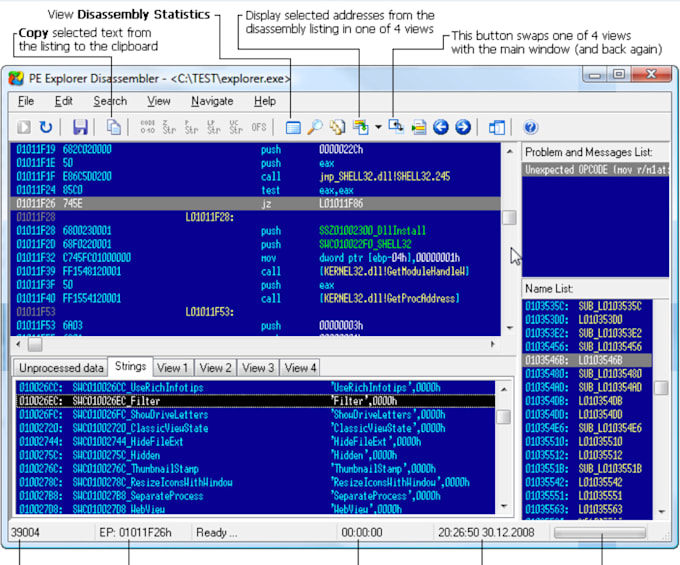Click the blue refresh arrow icon
The height and width of the screenshot is (565, 680).
(x=46, y=127)
